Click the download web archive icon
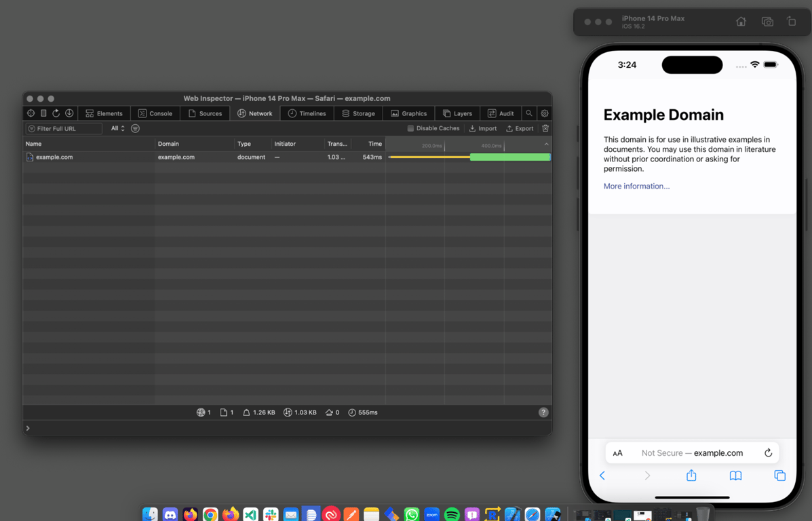Viewport: 812px width, 521px height. (69, 113)
